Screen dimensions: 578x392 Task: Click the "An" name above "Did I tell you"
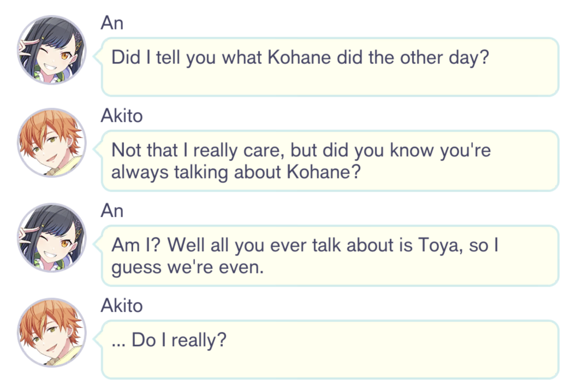[x=112, y=23]
